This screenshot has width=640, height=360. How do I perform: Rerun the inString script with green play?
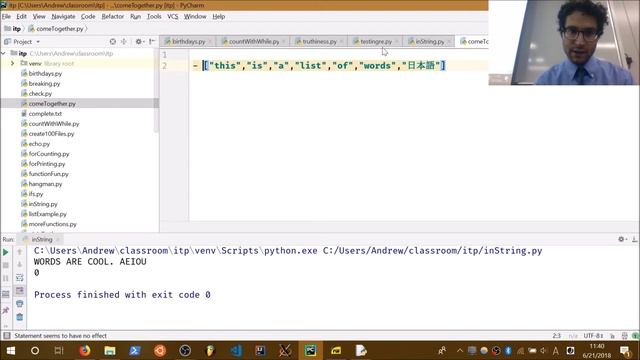click(6, 253)
